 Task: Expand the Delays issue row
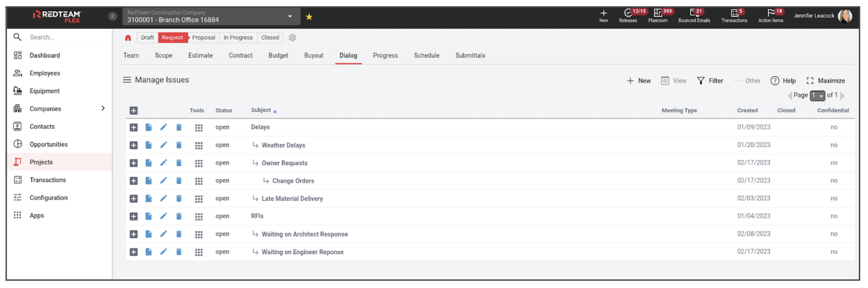pyautogui.click(x=134, y=127)
